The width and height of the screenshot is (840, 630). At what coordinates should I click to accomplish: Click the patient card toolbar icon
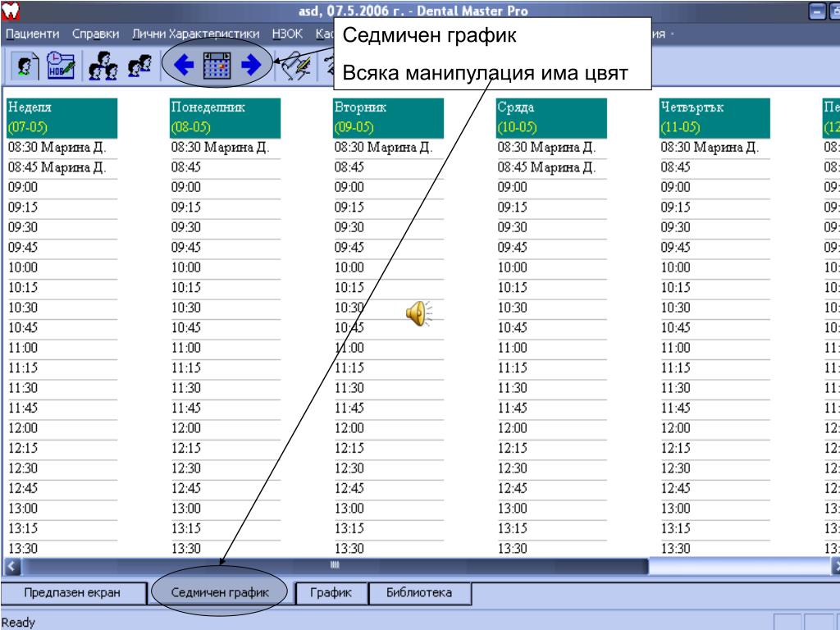point(25,66)
